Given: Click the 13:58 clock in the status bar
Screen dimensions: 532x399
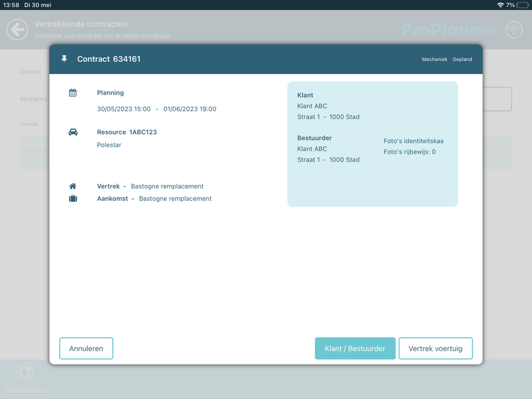Looking at the screenshot, I should pyautogui.click(x=12, y=5).
